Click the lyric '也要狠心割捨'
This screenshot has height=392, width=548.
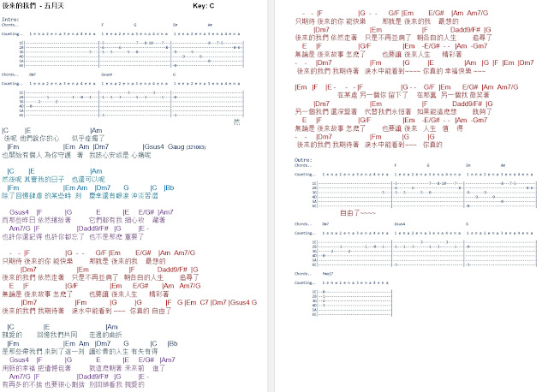[x=65, y=384]
